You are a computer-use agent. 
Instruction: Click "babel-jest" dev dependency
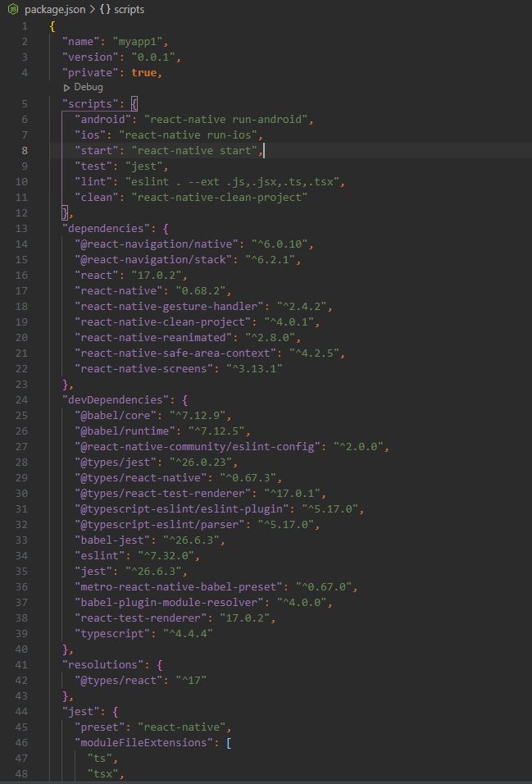[x=112, y=540]
